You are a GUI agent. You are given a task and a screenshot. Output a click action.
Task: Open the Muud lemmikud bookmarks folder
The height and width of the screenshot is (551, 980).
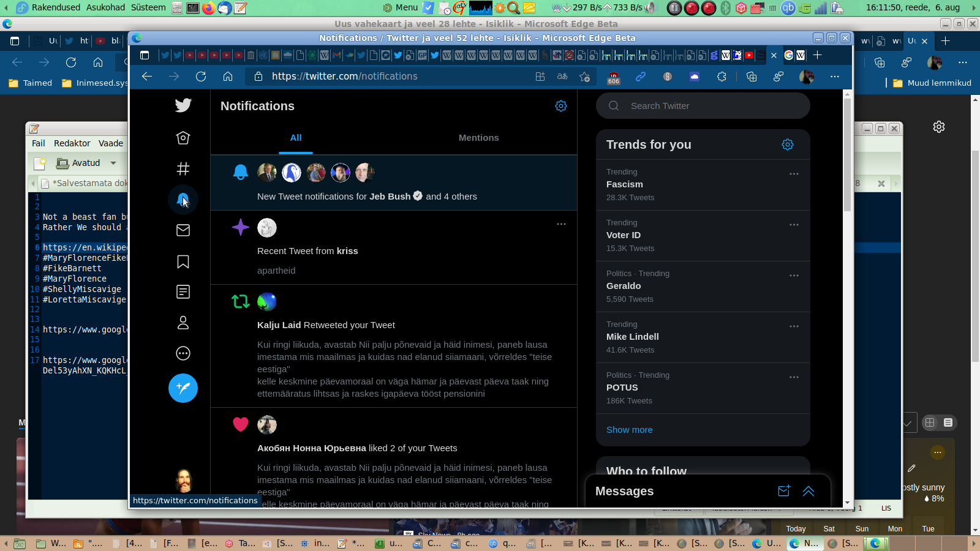[x=932, y=83]
